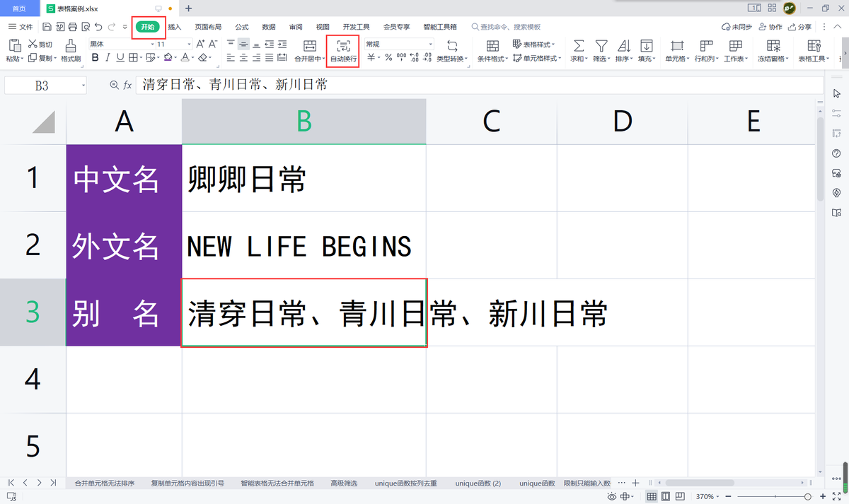Click the Freeze Panes (冻结窗格) icon
Screen dimensions: 849x504
point(773,45)
